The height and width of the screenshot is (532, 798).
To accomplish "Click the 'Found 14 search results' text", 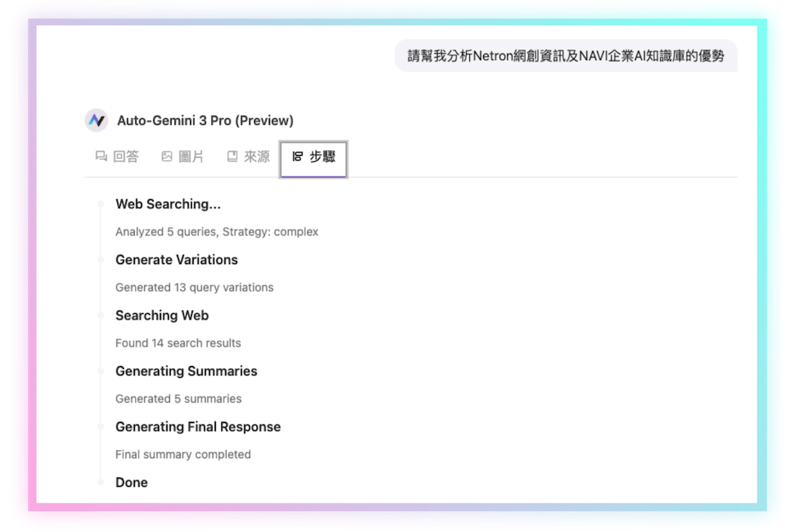I will pyautogui.click(x=178, y=344).
